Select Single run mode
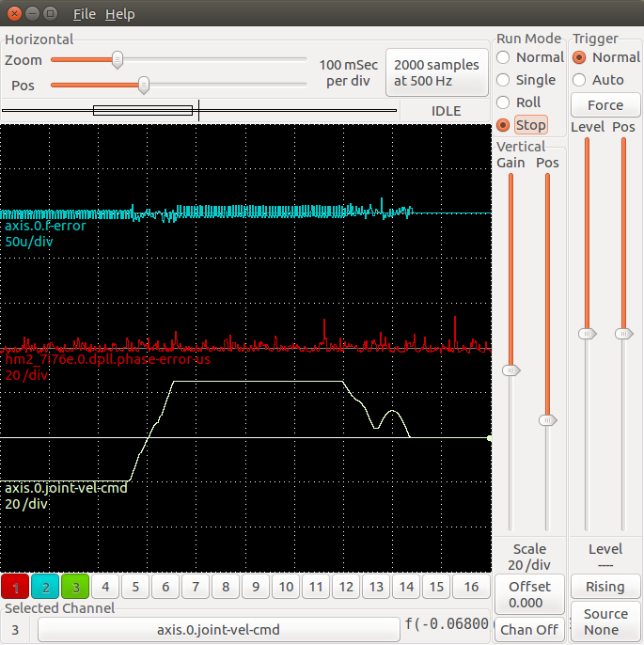 (x=526, y=80)
